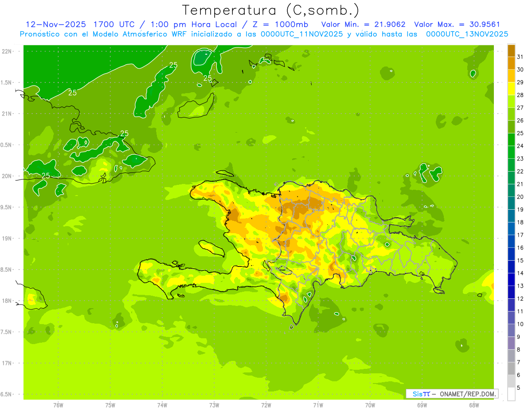Click blue legend band between 15 and 16

click(511, 254)
